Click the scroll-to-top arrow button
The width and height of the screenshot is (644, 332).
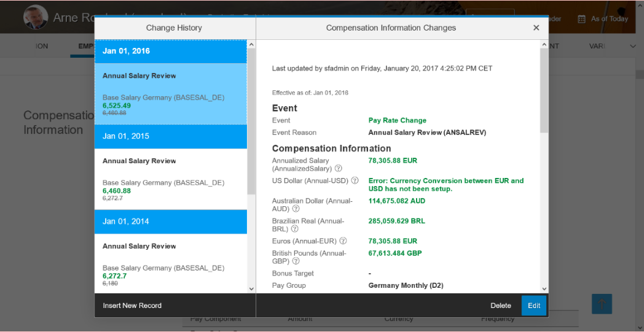point(602,304)
